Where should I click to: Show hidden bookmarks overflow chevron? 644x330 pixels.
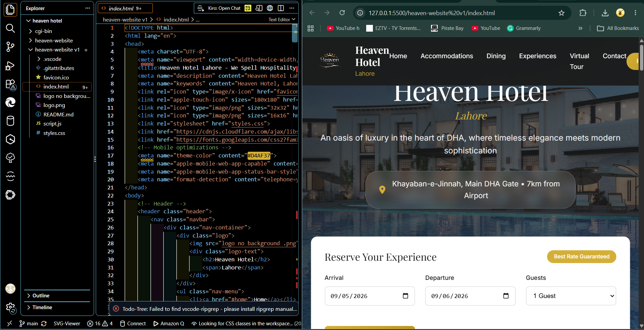pos(580,28)
